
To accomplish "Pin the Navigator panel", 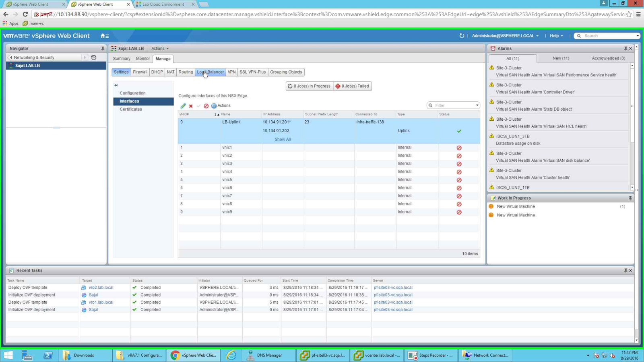I will point(103,48).
